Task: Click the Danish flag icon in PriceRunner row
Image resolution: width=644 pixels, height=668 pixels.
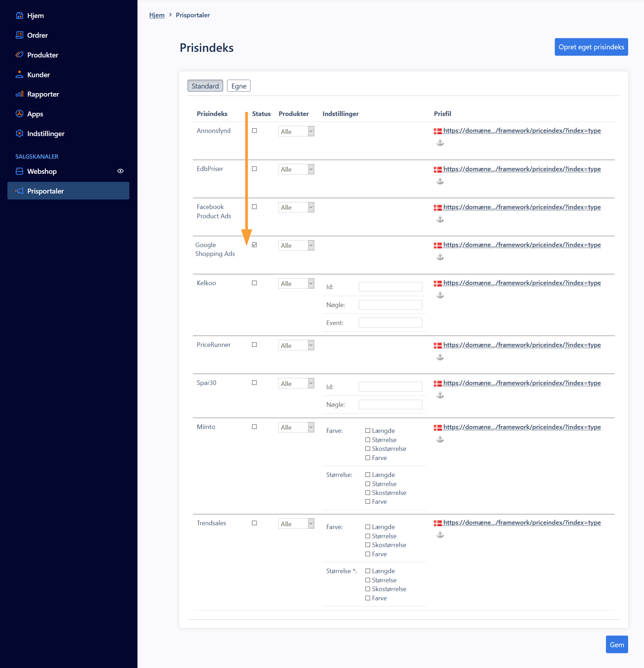Action: pos(438,345)
